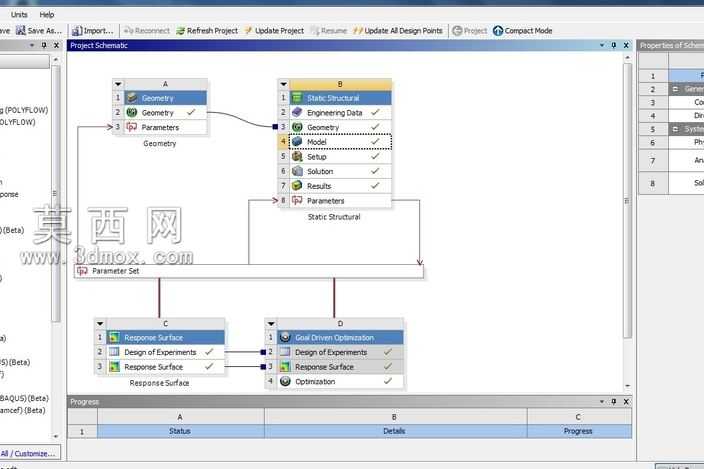704x469 pixels.
Task: Click Update All Design Points
Action: pyautogui.click(x=398, y=31)
